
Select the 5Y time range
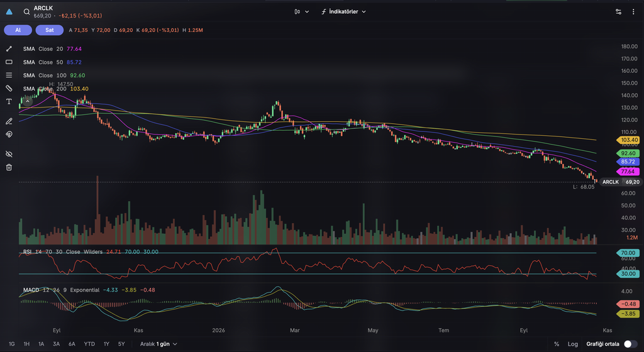point(121,344)
